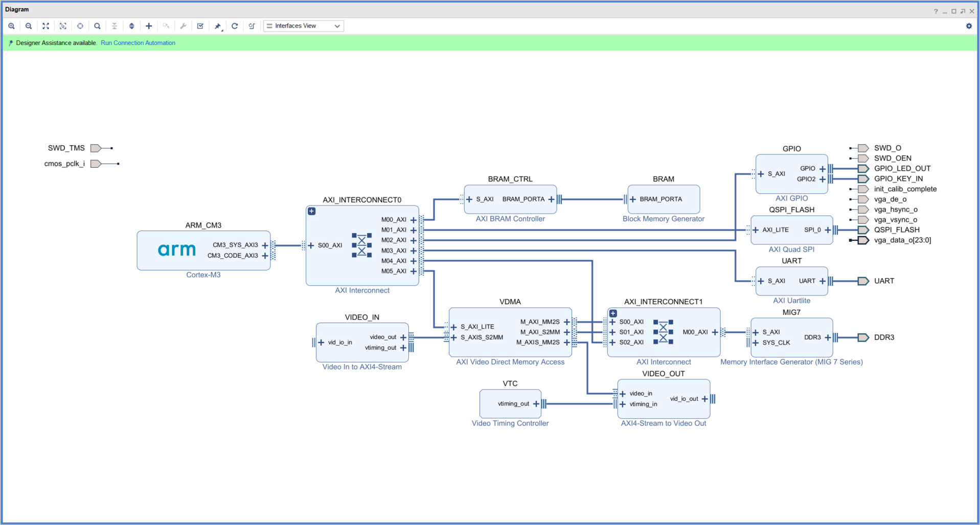The height and width of the screenshot is (525, 980).
Task: Expand the AXI_INTERCONNECT0 block
Action: tap(311, 211)
